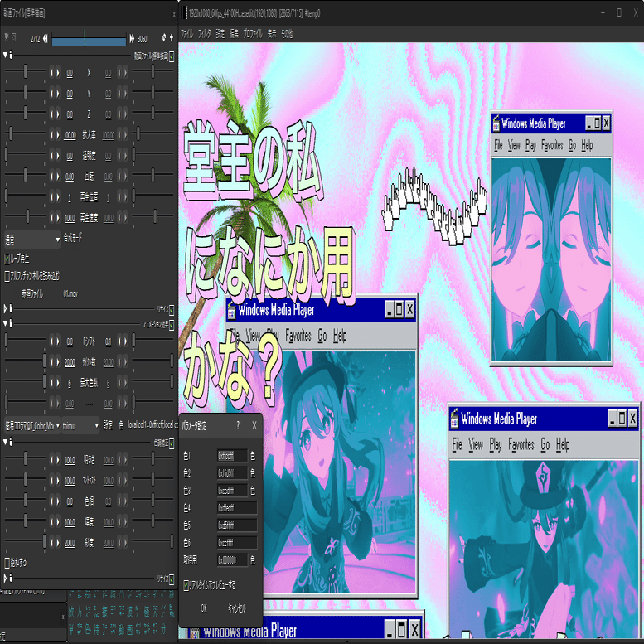The height and width of the screenshot is (644, 644).
Task: Toggle bottom リサイズ filter checkbox
Action: click(172, 579)
